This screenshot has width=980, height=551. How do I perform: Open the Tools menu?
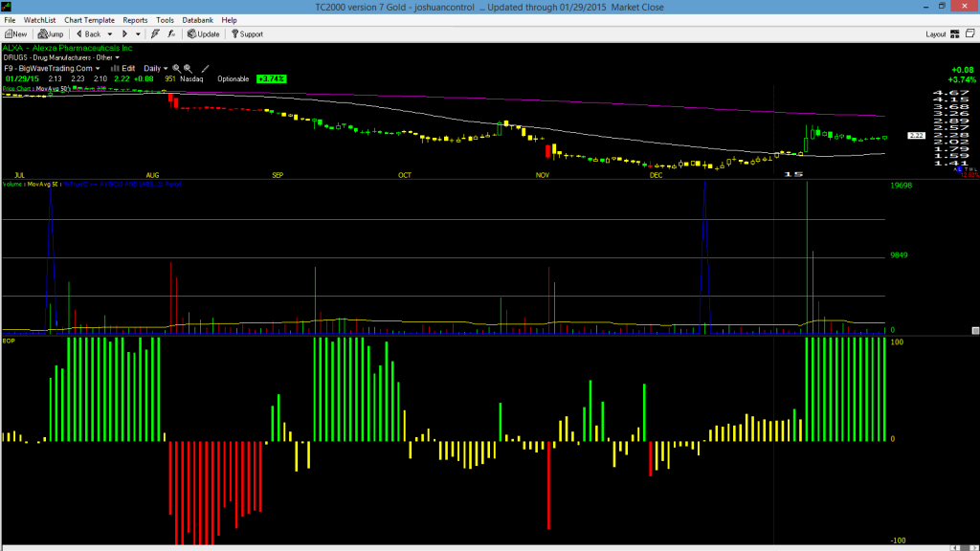pos(165,20)
